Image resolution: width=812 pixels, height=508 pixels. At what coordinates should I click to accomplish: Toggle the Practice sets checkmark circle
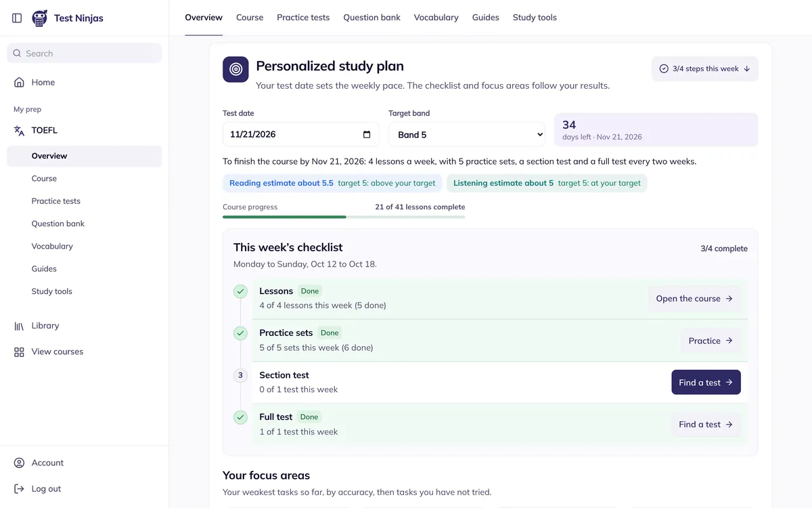240,333
